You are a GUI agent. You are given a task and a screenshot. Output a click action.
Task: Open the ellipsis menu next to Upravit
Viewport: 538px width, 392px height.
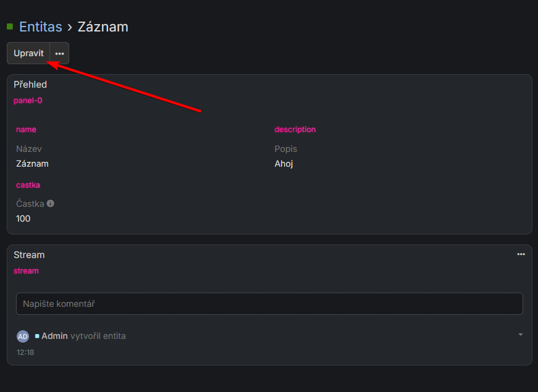click(x=59, y=53)
